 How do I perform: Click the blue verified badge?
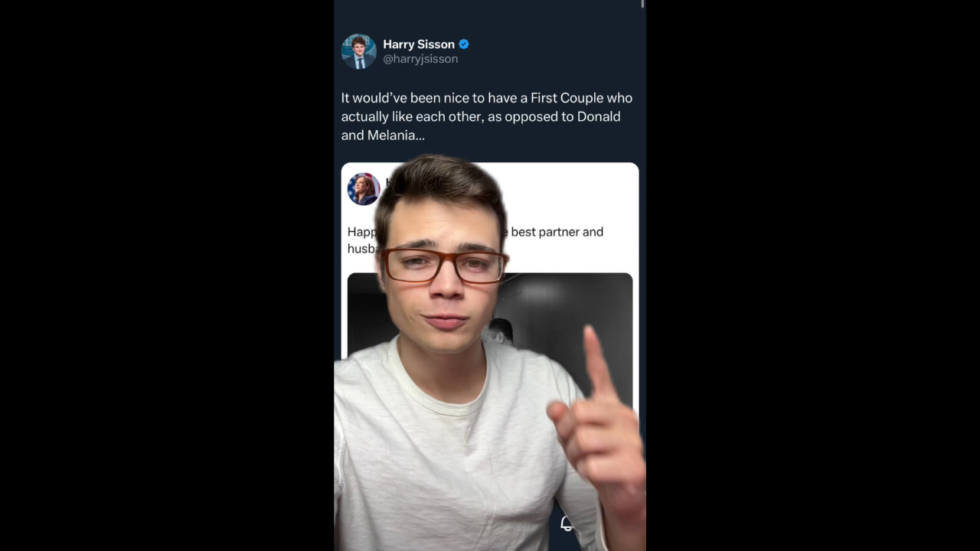(x=464, y=44)
